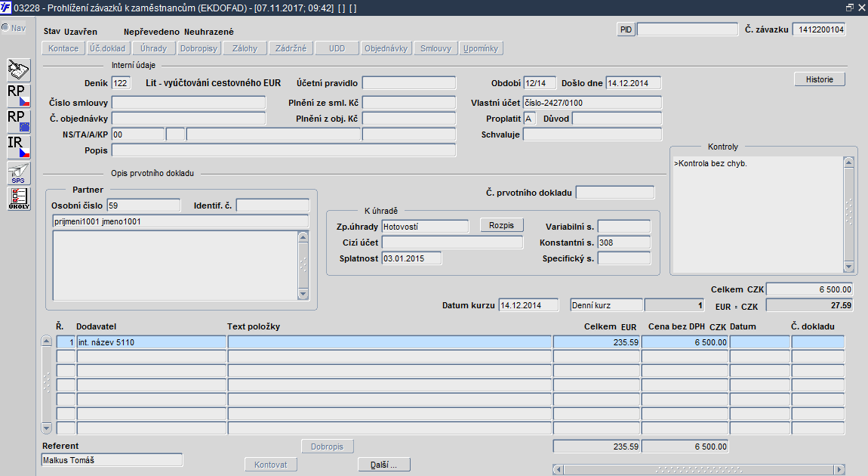Click the Konstantní s. field 308

[x=624, y=243]
